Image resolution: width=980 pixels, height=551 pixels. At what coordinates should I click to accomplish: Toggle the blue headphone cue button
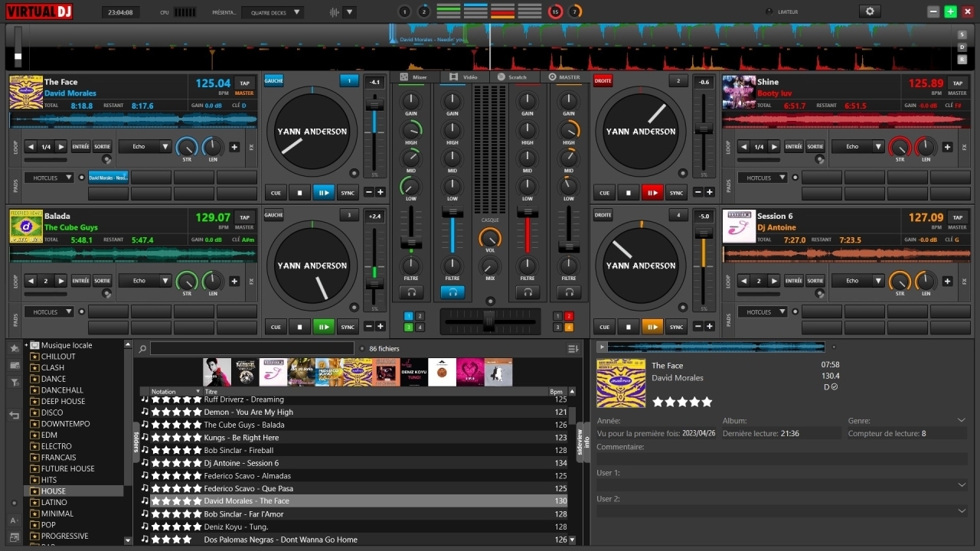[452, 292]
